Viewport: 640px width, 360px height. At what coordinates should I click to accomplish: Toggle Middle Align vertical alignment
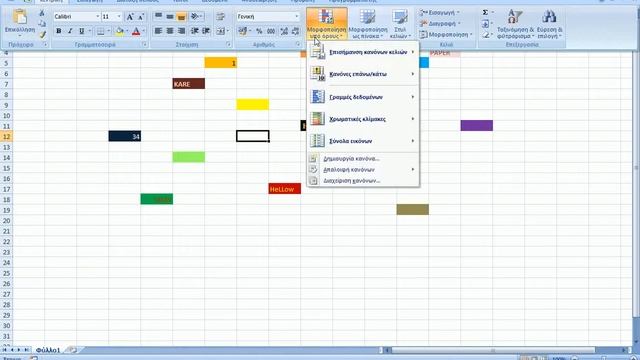[x=170, y=17]
